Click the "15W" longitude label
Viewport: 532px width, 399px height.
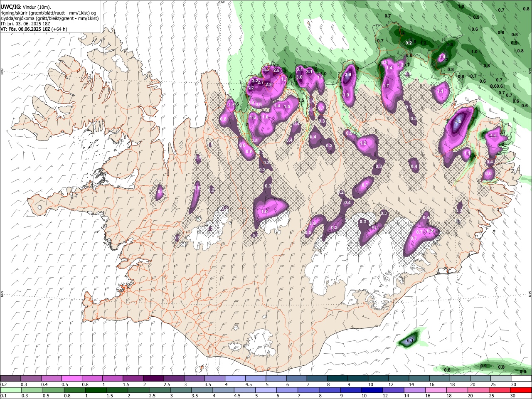click(x=441, y=2)
